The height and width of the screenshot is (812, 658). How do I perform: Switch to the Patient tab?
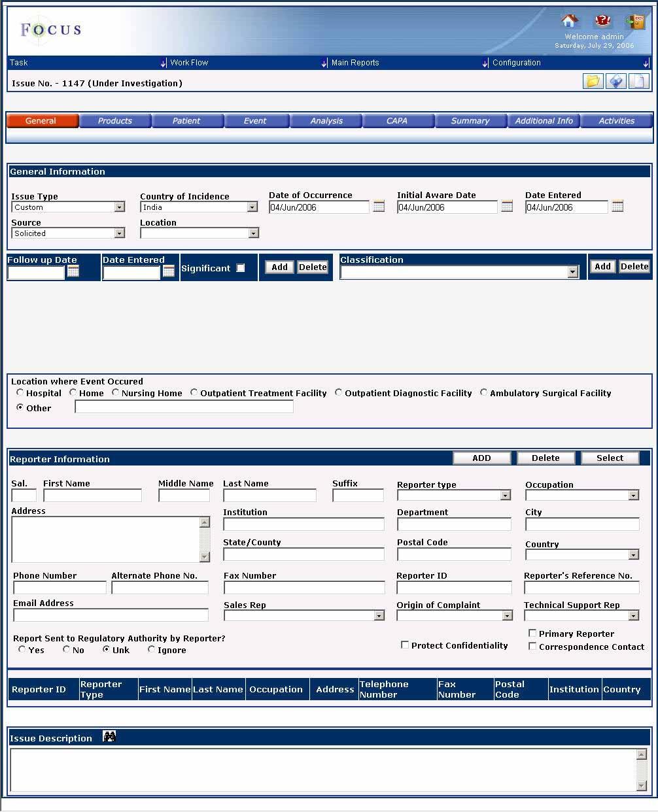pos(187,121)
